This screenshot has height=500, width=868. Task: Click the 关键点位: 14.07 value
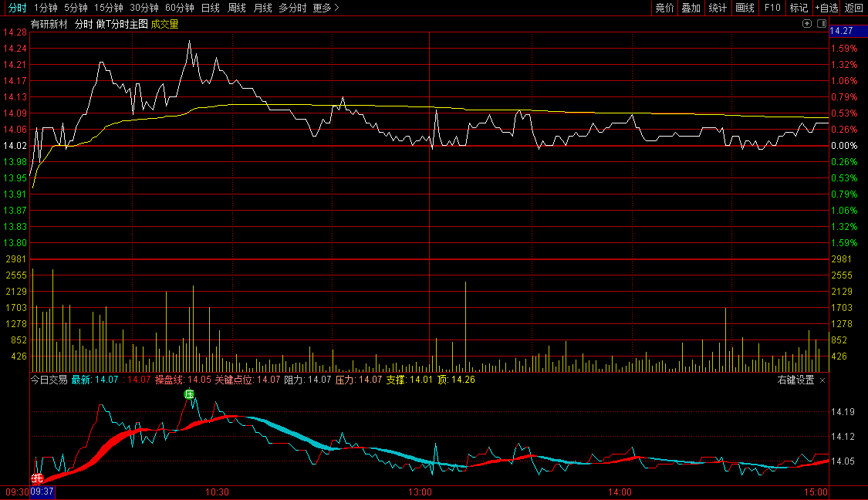tap(248, 380)
